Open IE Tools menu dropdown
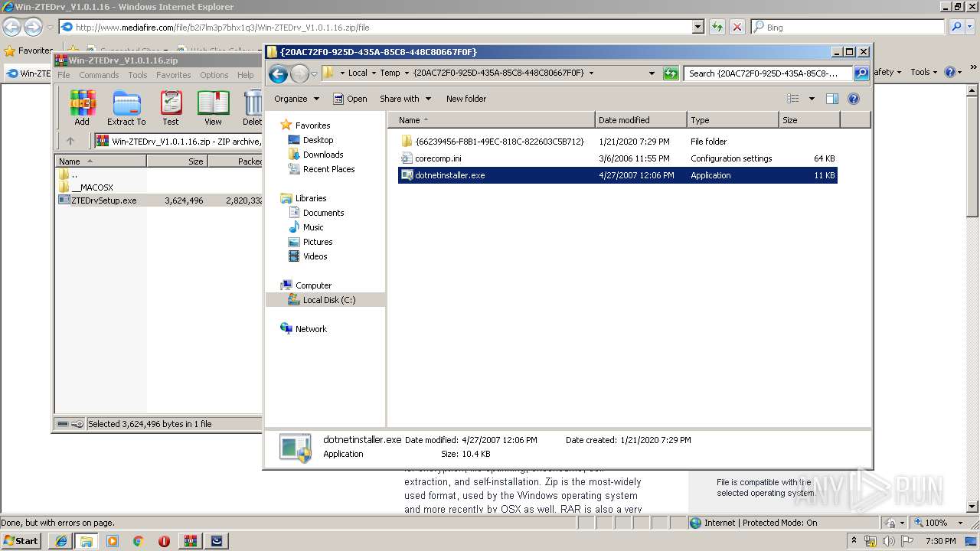This screenshot has width=980, height=551. click(x=924, y=72)
